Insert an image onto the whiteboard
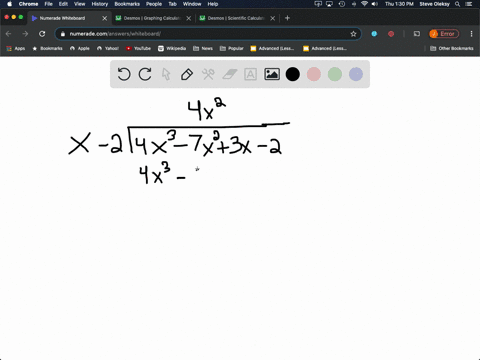 coord(272,74)
